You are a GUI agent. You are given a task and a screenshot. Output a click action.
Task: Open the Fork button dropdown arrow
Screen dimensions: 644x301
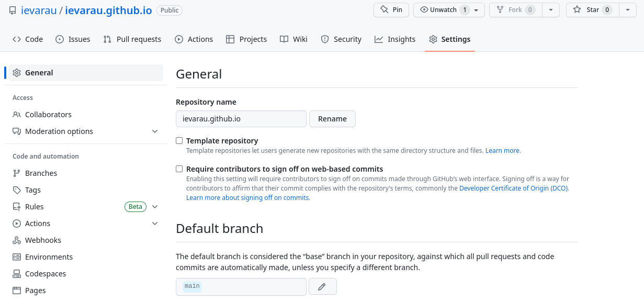(x=551, y=10)
